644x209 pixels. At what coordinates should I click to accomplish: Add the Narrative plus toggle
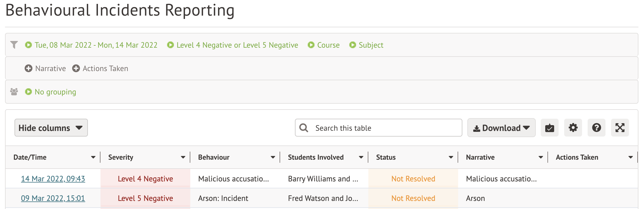[x=28, y=69]
